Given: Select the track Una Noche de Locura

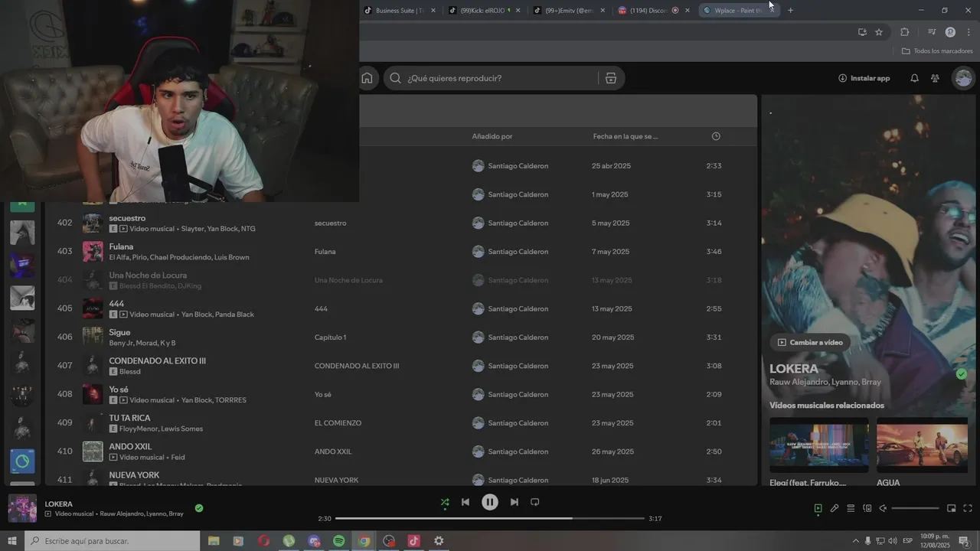Looking at the screenshot, I should coord(400,280).
